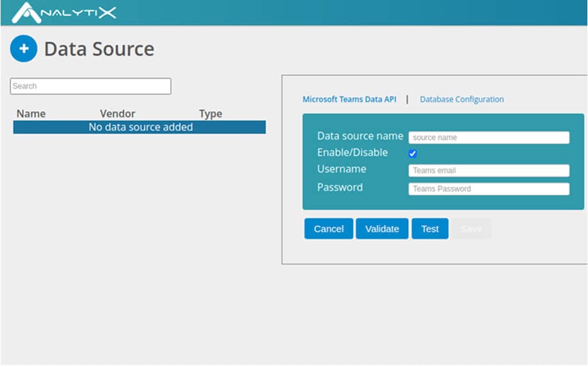588x367 pixels.
Task: Click the Test button
Action: tap(430, 229)
